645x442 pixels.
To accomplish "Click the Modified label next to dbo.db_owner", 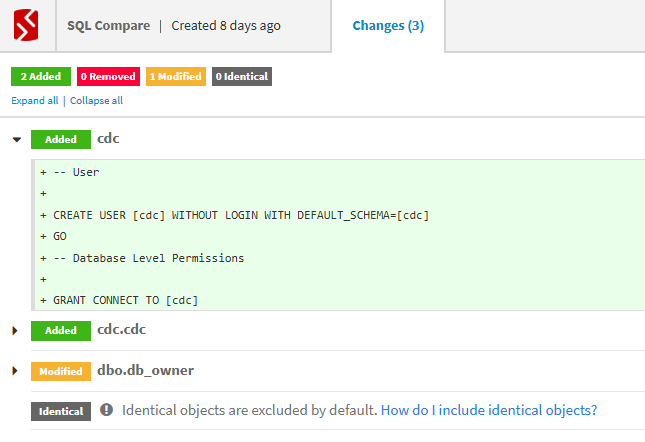I will (x=60, y=371).
